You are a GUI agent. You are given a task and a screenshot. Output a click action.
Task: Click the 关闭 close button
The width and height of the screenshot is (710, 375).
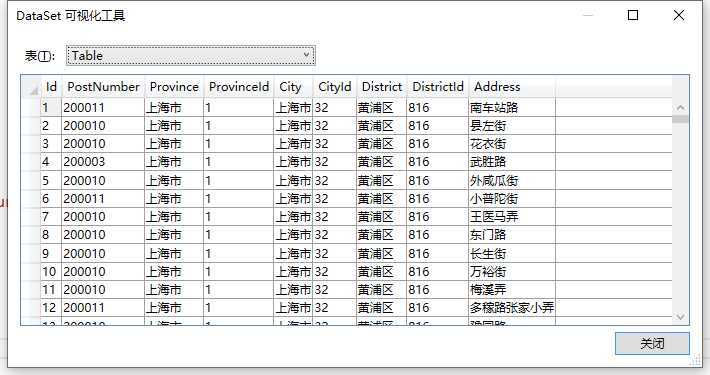click(652, 344)
